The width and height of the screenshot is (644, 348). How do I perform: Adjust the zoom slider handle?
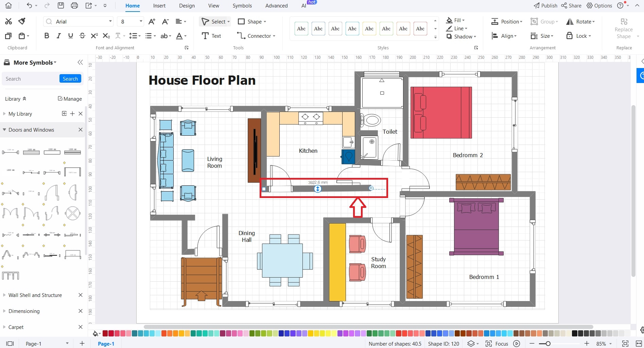pyautogui.click(x=548, y=344)
